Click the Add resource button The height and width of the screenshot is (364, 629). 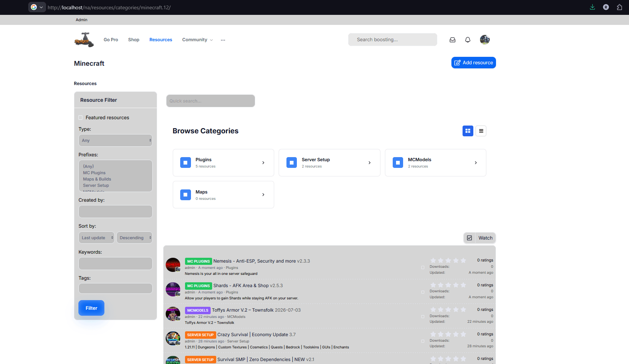(x=474, y=63)
